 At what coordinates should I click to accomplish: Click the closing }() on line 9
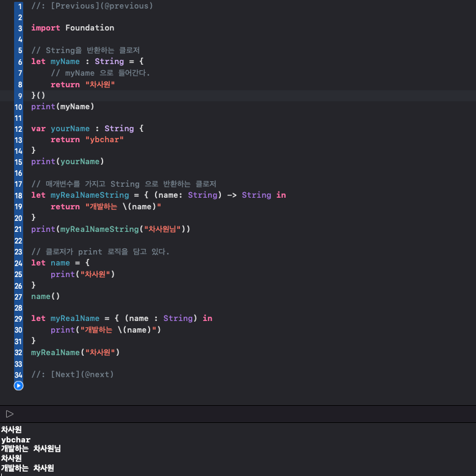point(38,95)
